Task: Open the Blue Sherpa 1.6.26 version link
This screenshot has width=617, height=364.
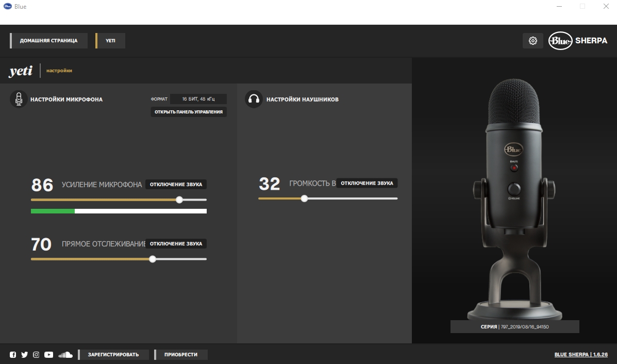Action: click(x=581, y=355)
